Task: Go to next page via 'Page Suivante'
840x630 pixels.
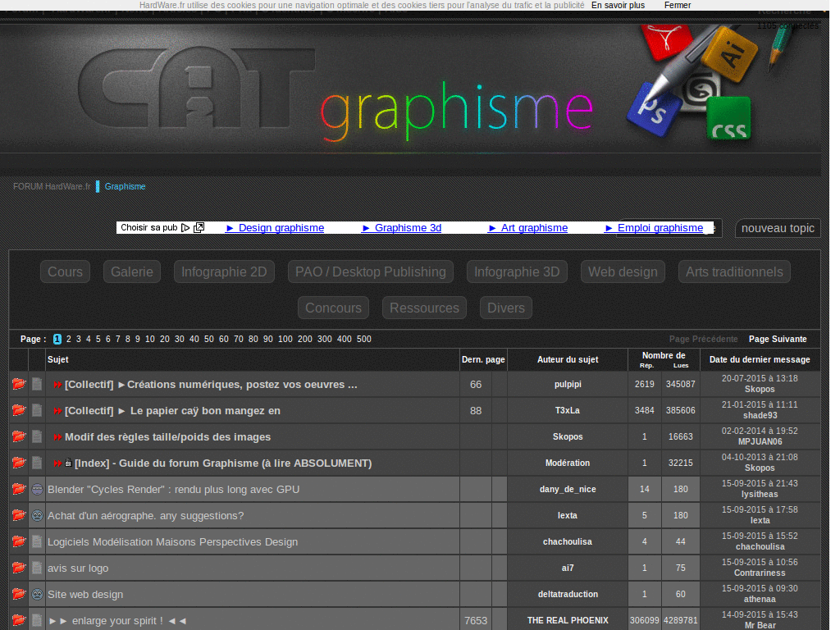Action: pyautogui.click(x=778, y=339)
